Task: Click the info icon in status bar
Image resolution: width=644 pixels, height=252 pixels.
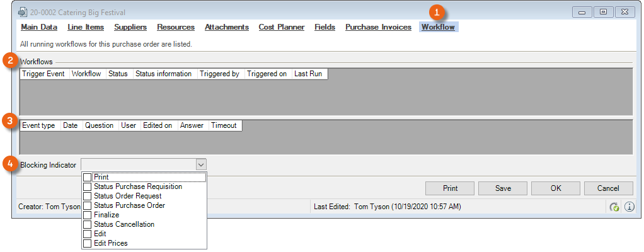Action: (630, 207)
